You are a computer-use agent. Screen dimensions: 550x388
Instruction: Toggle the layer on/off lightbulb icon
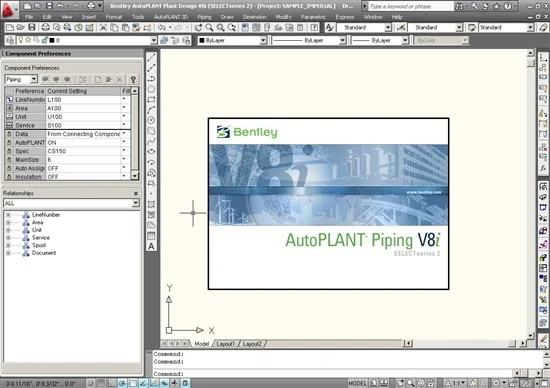tap(21, 40)
